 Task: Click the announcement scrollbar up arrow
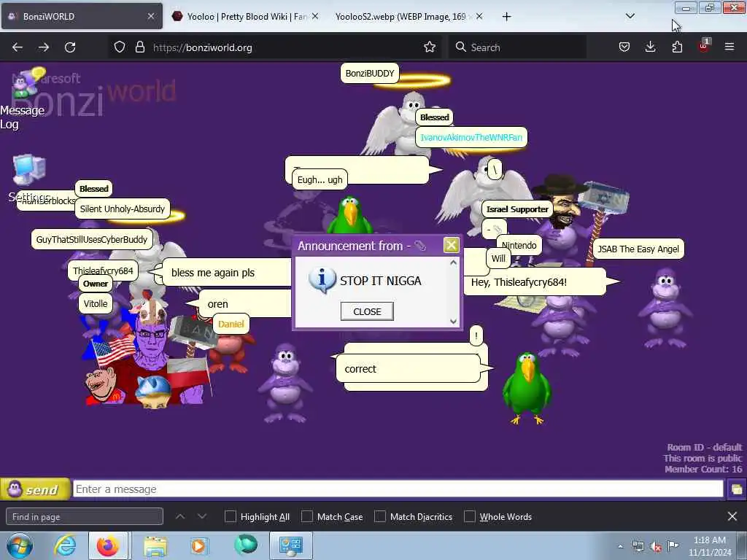(x=453, y=262)
